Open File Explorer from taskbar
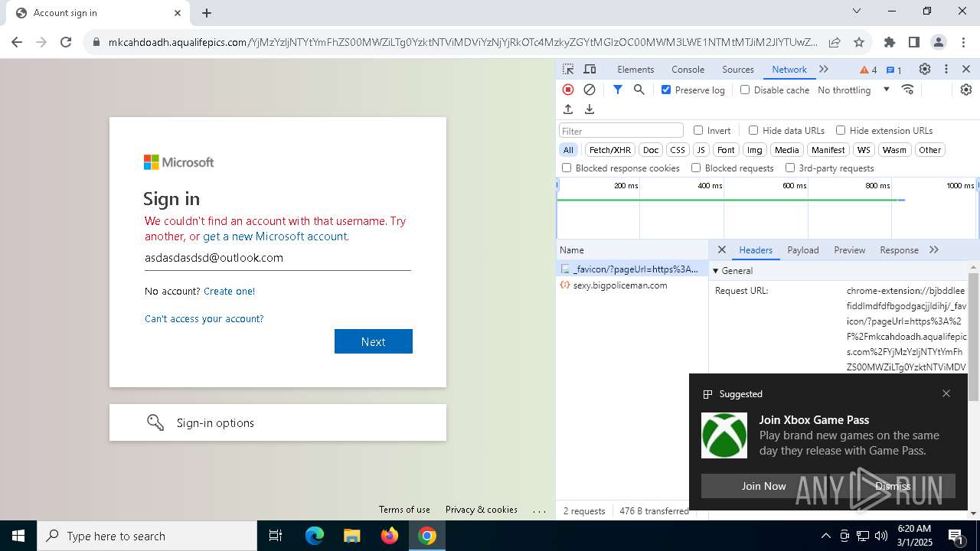This screenshot has width=980, height=551. click(x=351, y=536)
